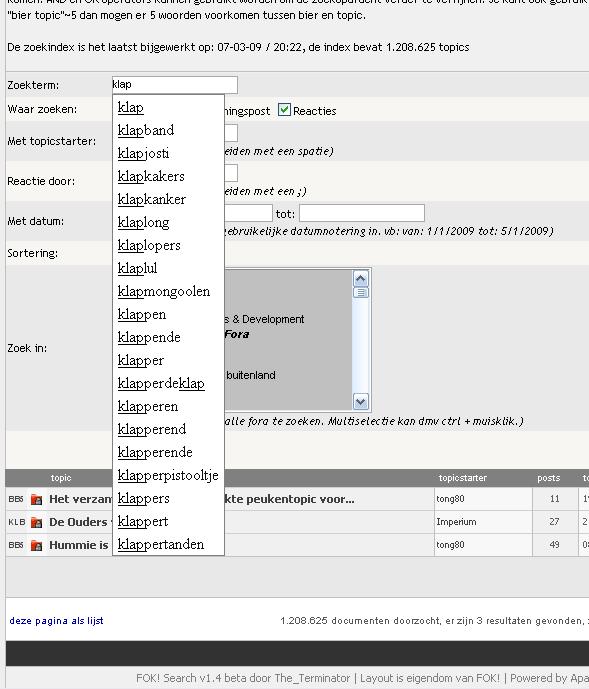Click the 'tot:' date input field
The width and height of the screenshot is (589, 689).
tap(362, 213)
